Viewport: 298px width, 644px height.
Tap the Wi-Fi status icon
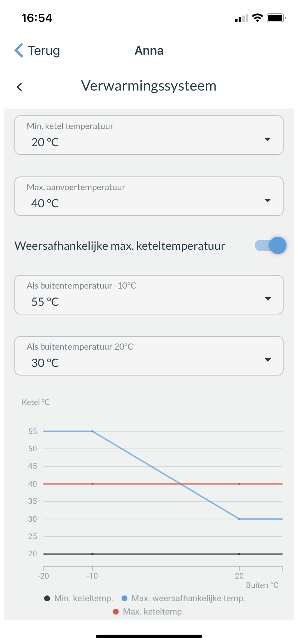pos(257,18)
